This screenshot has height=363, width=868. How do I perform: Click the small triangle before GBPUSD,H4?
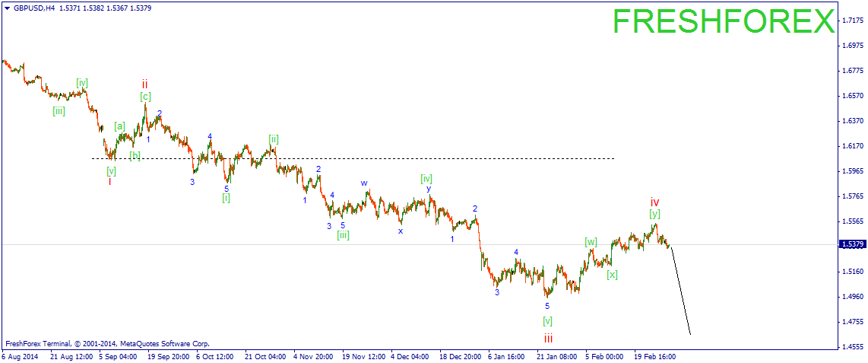7,8
